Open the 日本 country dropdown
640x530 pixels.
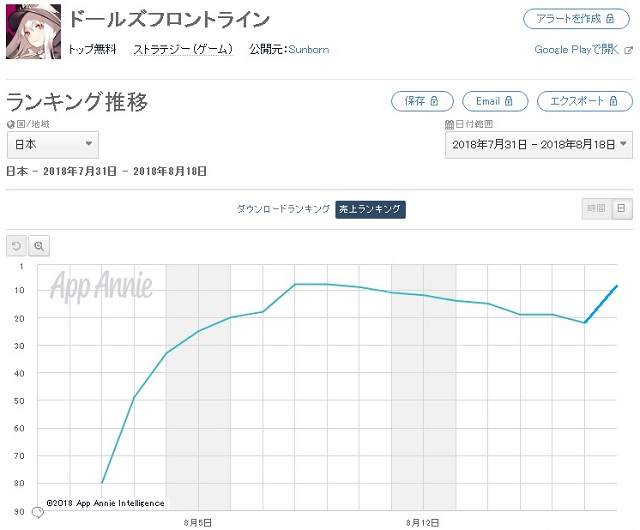[x=52, y=145]
